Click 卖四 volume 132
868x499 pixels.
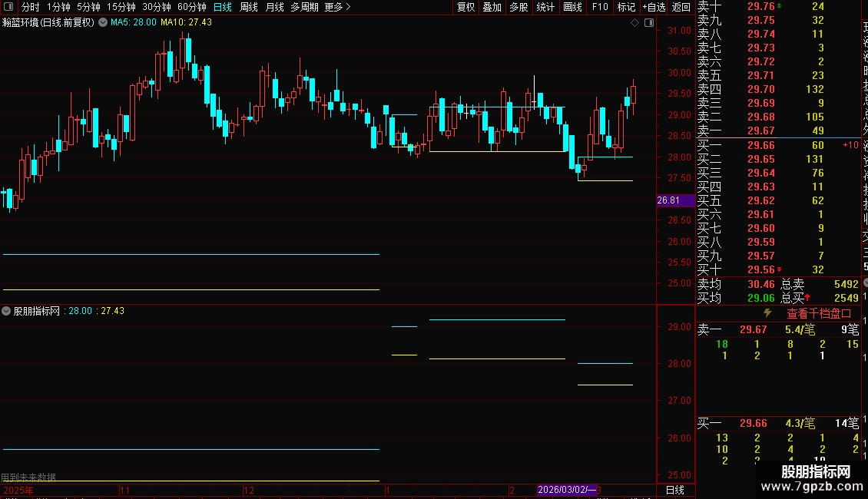coord(815,89)
